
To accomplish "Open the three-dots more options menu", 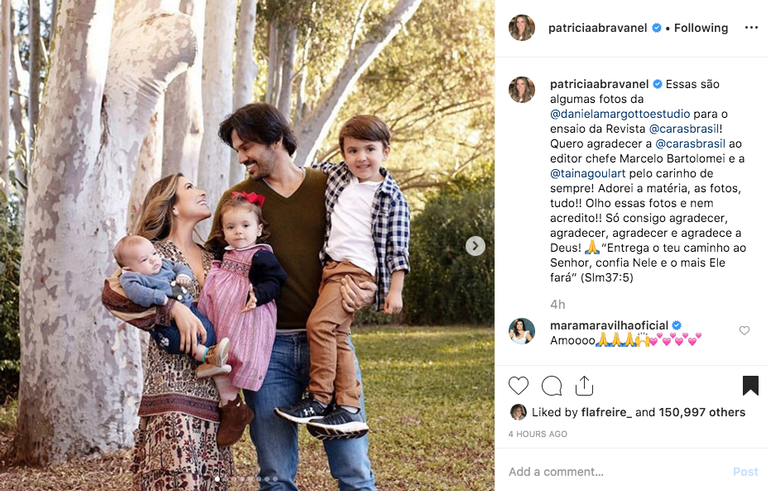I will point(751,28).
